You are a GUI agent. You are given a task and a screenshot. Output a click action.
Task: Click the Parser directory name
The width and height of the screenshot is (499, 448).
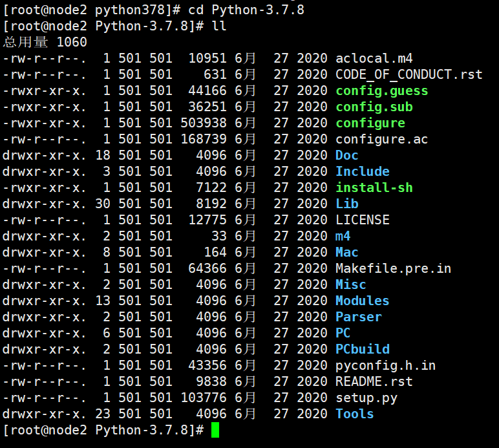click(x=359, y=317)
